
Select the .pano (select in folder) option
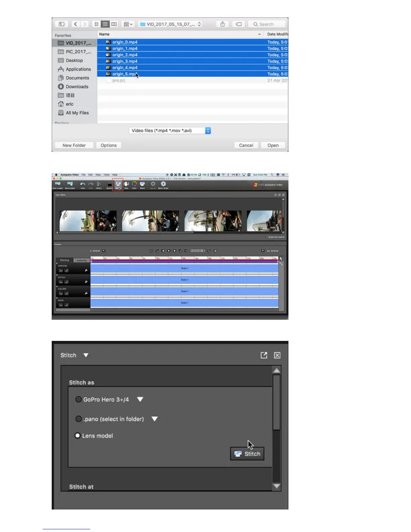[x=79, y=419]
